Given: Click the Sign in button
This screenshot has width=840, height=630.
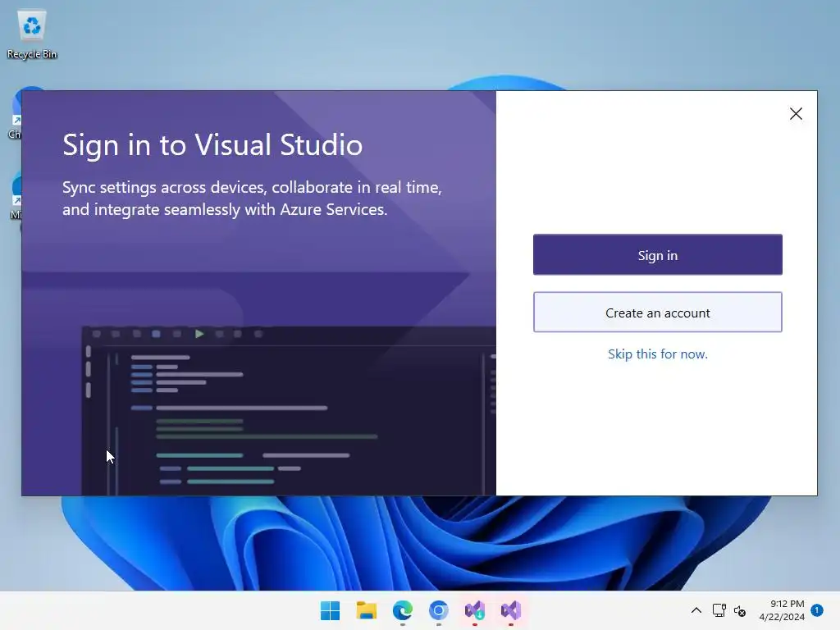Looking at the screenshot, I should tap(657, 255).
